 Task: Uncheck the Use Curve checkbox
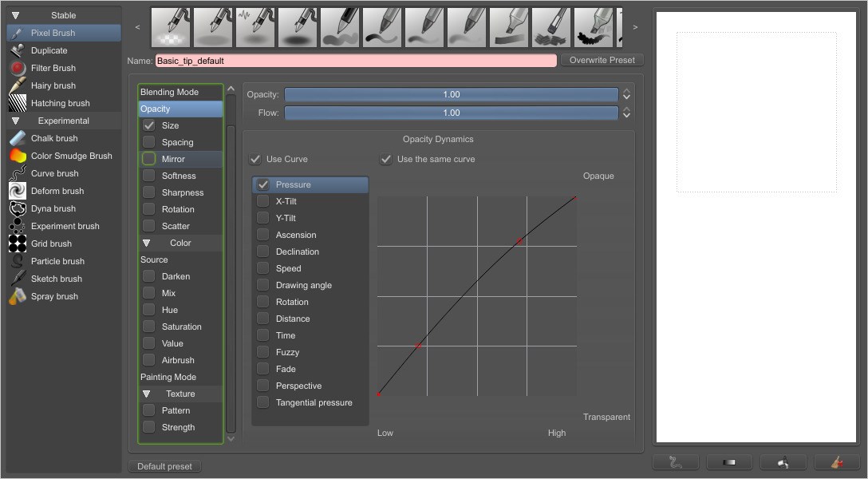255,159
